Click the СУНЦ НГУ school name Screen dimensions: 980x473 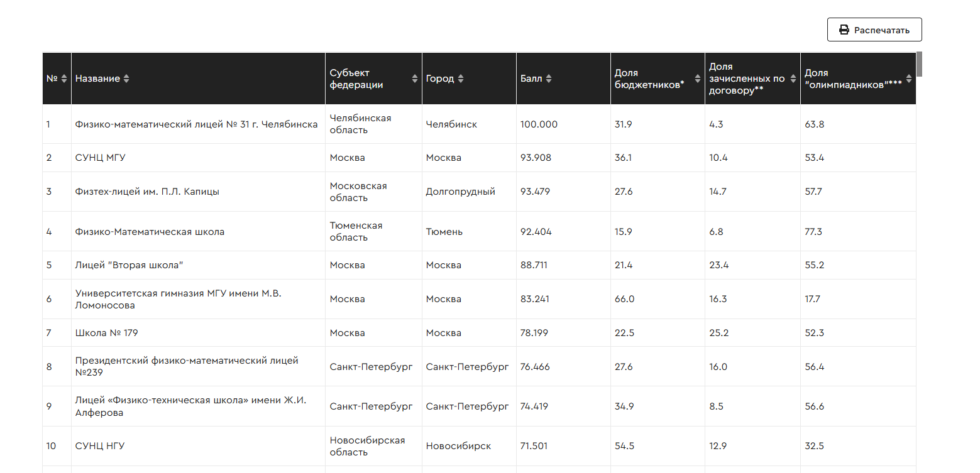[x=100, y=446]
